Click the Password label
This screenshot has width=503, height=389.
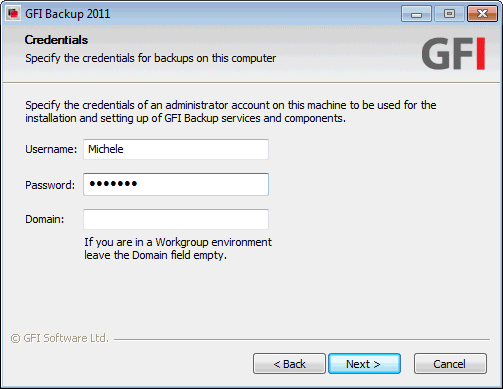50,185
